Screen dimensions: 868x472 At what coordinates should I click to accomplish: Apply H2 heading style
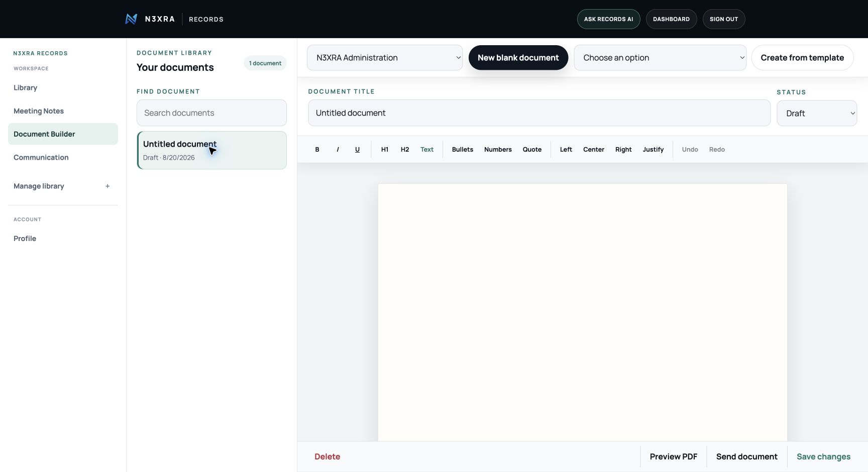point(405,150)
